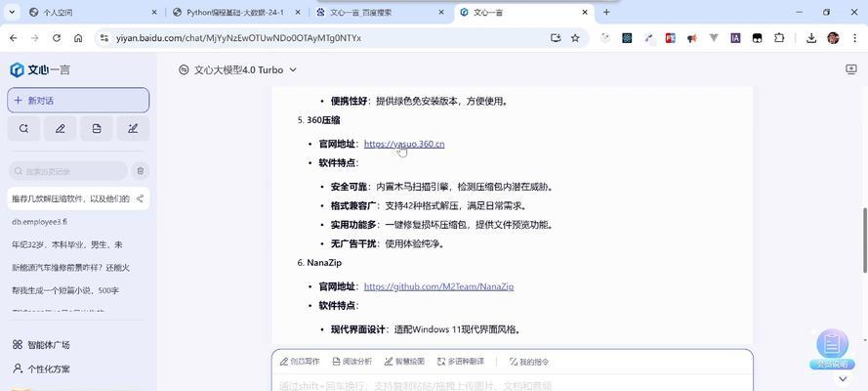
Task: Click the page vertical scrollbar thumb
Action: [865, 240]
